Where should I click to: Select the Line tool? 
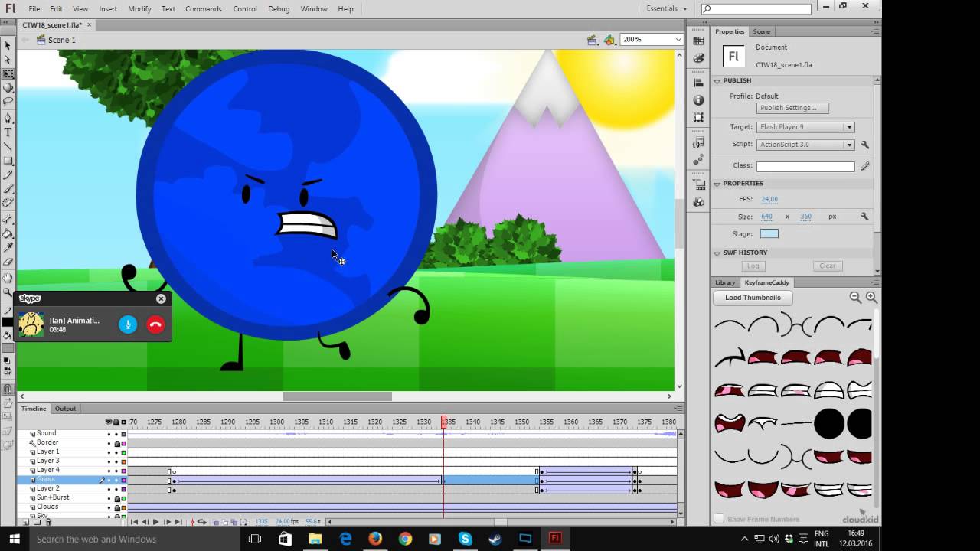8,146
